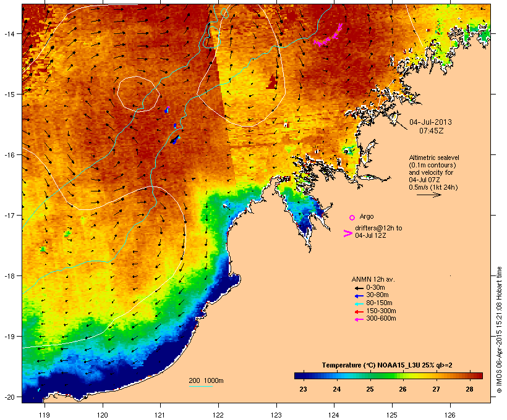Click the magenta drifters chevron legend symbol

pyautogui.click(x=347, y=233)
